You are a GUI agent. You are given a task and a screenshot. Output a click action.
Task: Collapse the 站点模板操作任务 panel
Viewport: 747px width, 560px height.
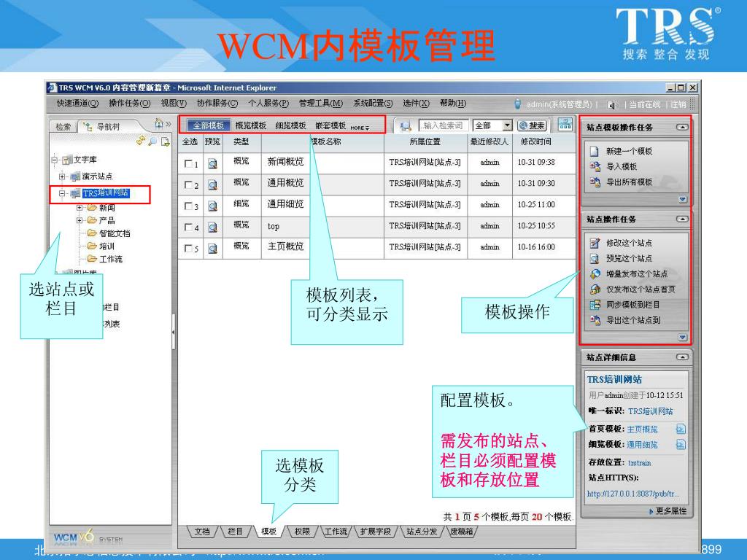click(682, 128)
